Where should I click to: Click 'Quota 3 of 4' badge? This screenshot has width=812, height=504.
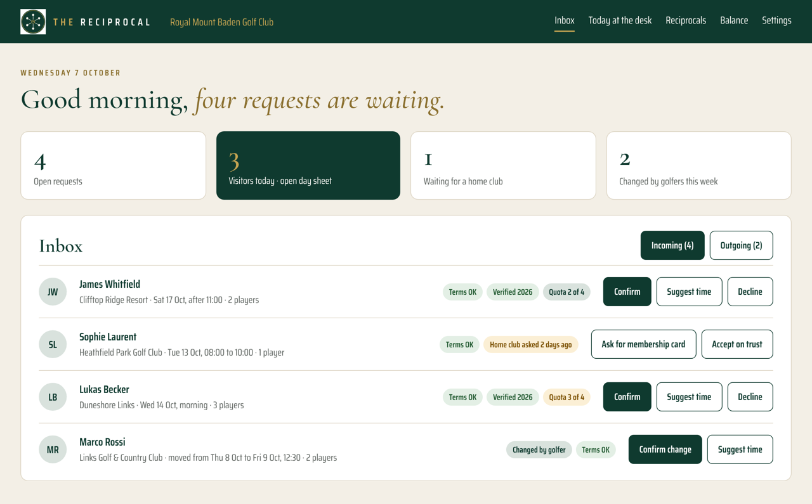566,397
